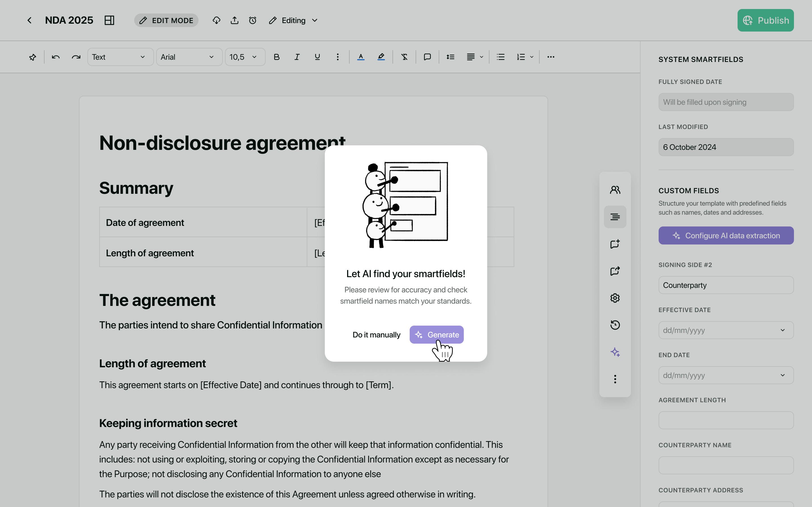
Task: Undo the last edit
Action: 56,57
